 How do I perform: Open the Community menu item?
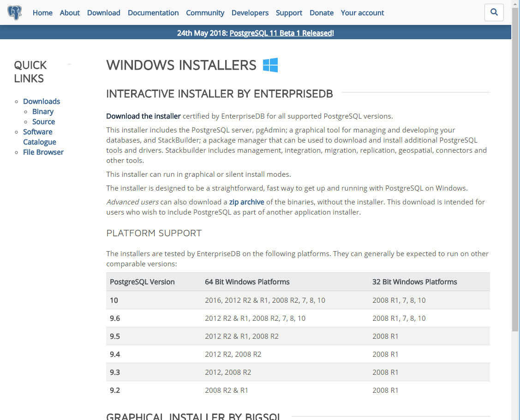point(205,12)
